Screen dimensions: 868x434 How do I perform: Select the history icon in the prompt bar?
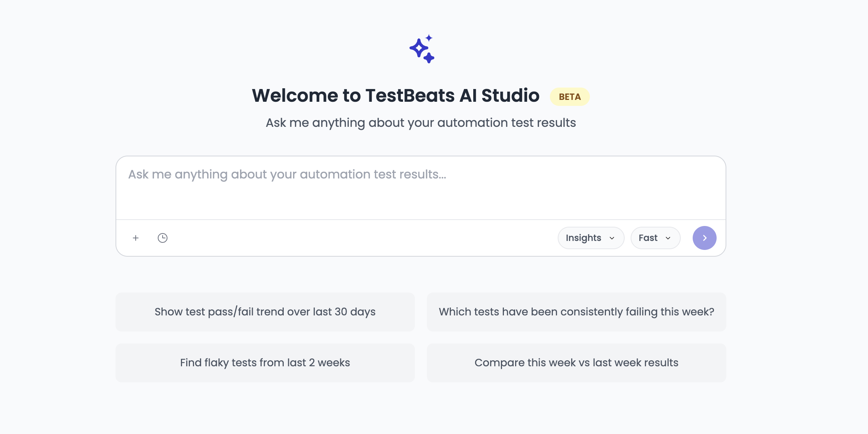pyautogui.click(x=162, y=238)
